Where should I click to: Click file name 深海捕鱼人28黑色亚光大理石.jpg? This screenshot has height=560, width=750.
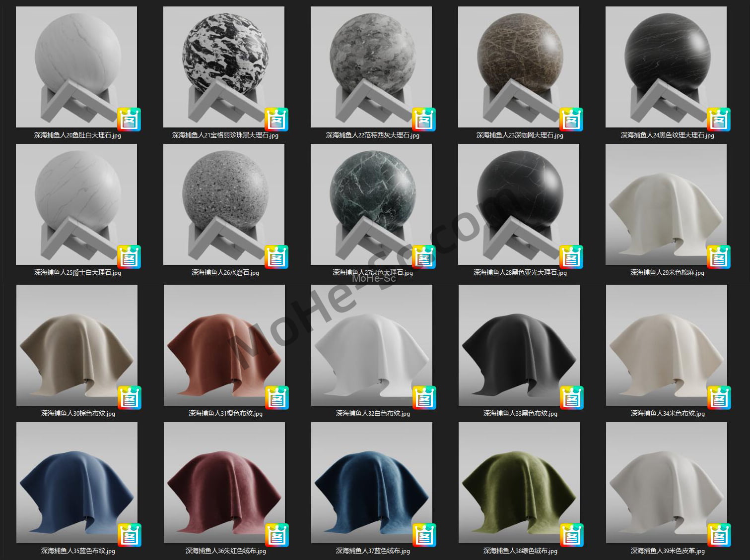click(520, 273)
